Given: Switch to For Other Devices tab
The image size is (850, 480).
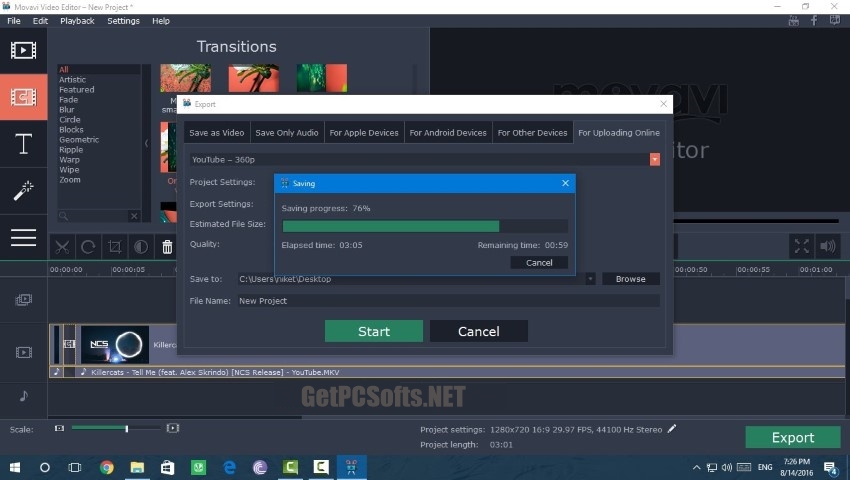Looking at the screenshot, I should coord(532,133).
